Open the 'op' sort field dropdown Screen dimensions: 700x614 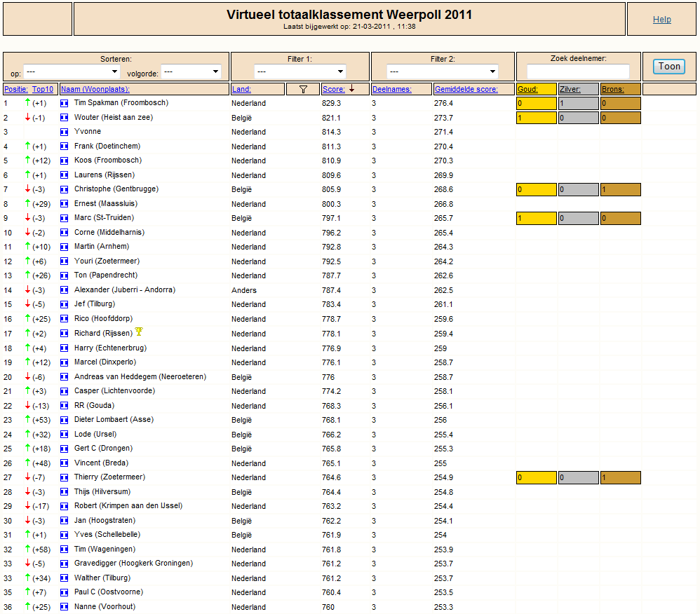[x=72, y=71]
